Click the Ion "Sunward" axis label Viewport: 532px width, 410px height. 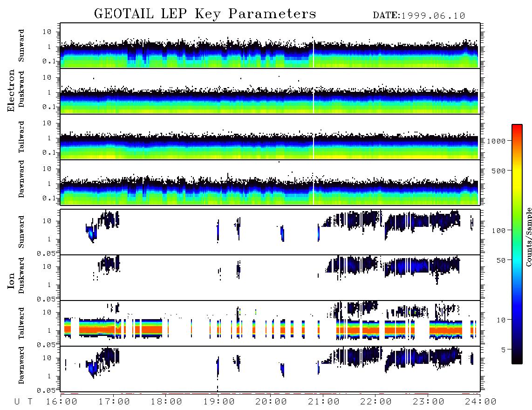tap(21, 232)
